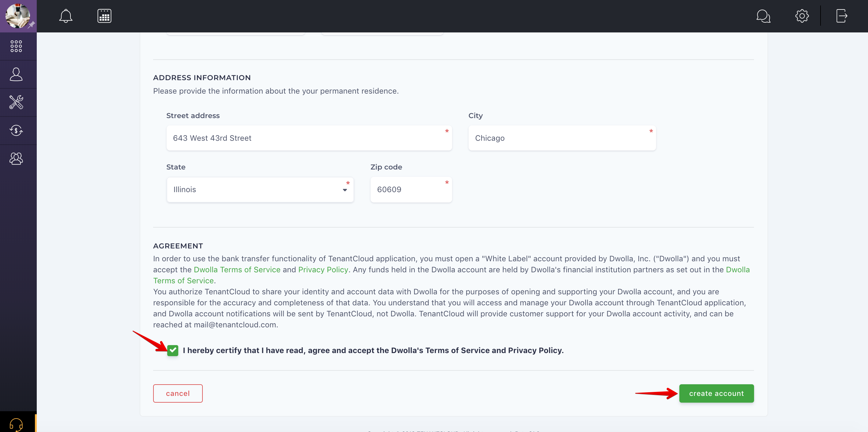Screen dimensions: 868x432
Task: Open the dashboard grid icon in sidebar
Action: pyautogui.click(x=16, y=46)
